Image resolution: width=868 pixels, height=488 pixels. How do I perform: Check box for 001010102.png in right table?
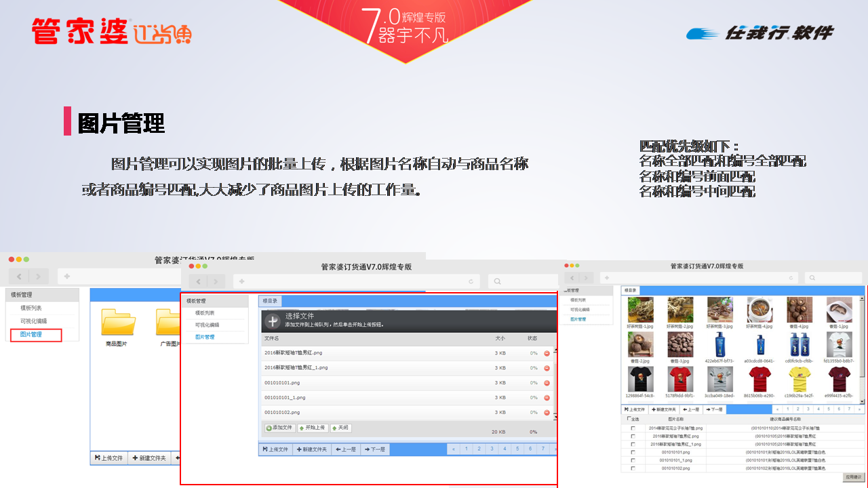click(633, 468)
